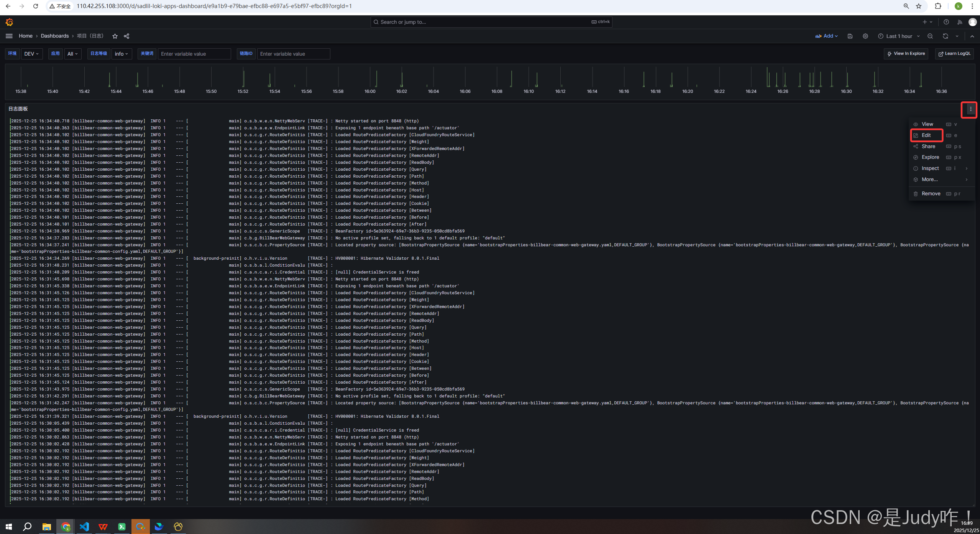Choose Inspect from the panel menu
Image resolution: width=980 pixels, height=534 pixels.
point(930,168)
